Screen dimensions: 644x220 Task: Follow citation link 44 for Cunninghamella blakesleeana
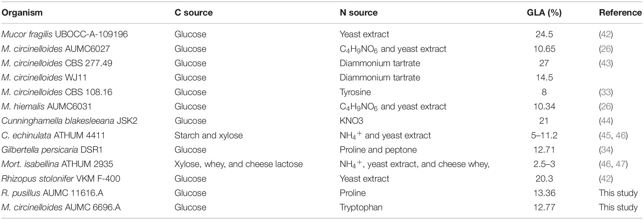point(606,121)
